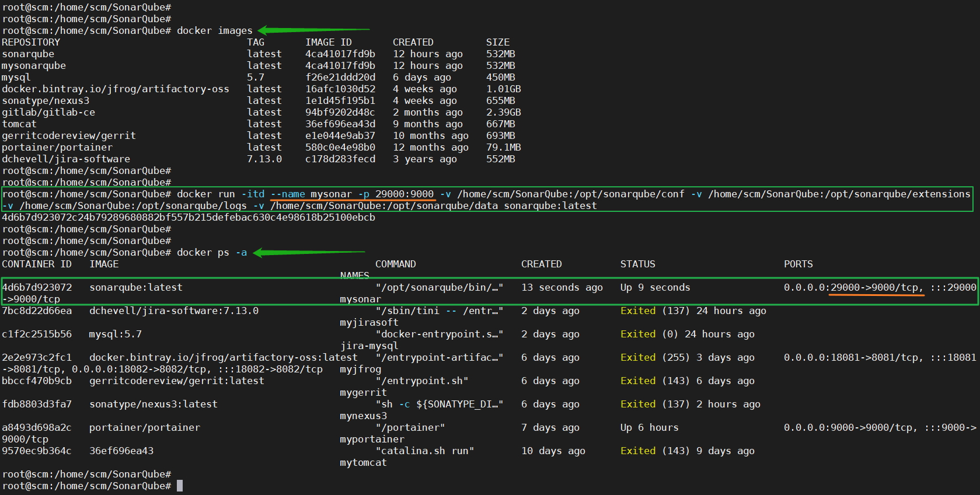Click the "catalina.sh run" command value
The image size is (980, 495).
pos(425,451)
